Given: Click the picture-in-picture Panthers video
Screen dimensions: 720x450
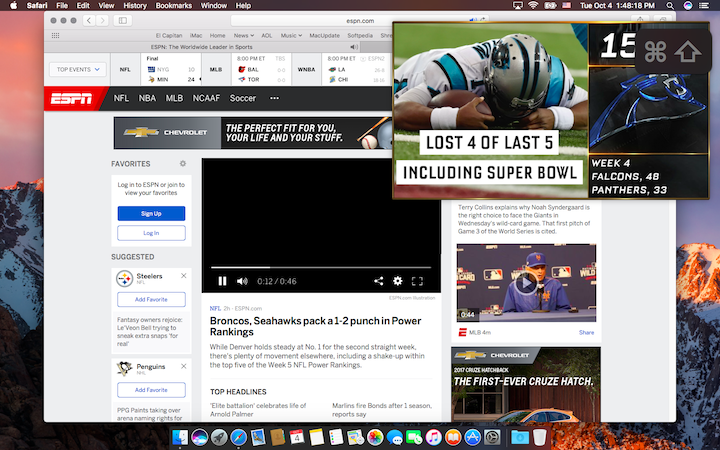Looking at the screenshot, I should 551,111.
